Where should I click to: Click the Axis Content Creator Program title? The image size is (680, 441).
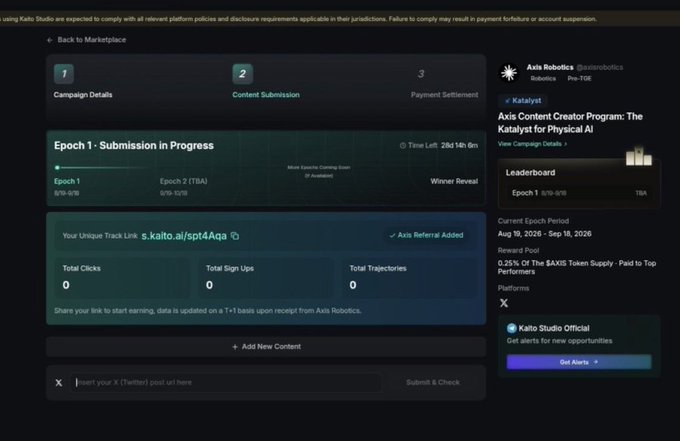[570, 123]
